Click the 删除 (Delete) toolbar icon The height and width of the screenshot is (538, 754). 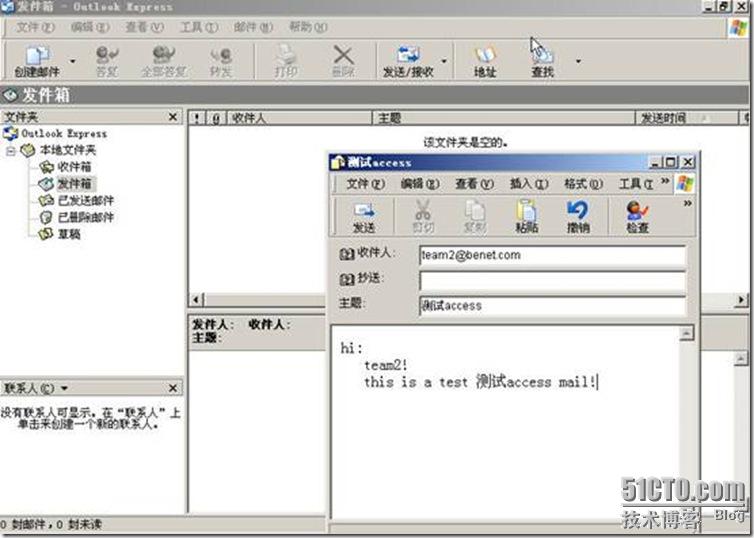[x=343, y=62]
